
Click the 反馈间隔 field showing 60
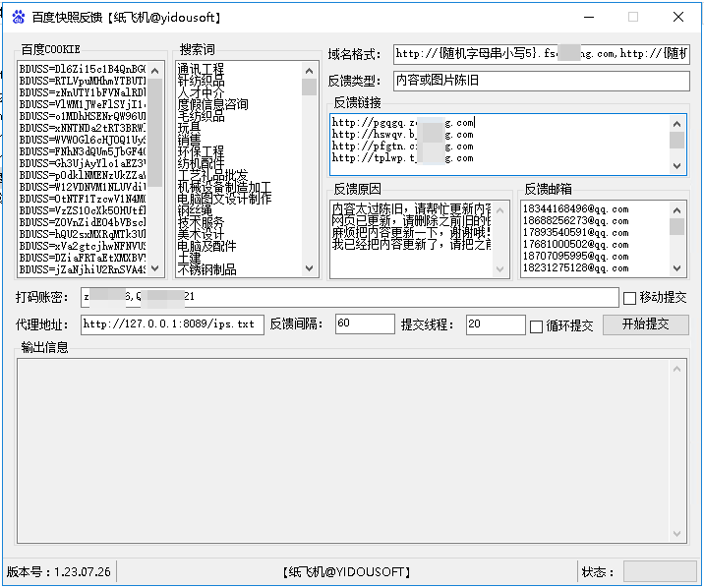coord(365,324)
